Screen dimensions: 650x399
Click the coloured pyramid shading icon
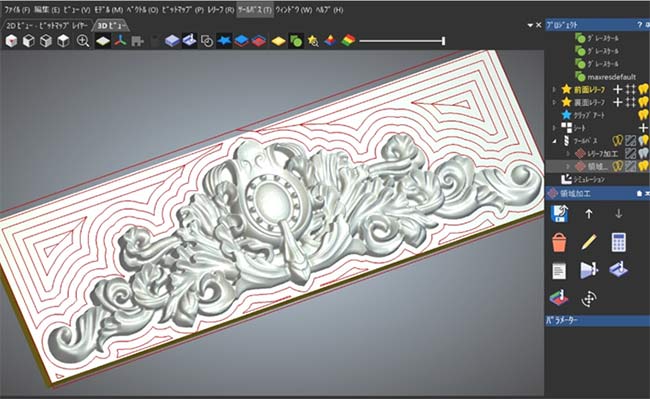[330, 41]
